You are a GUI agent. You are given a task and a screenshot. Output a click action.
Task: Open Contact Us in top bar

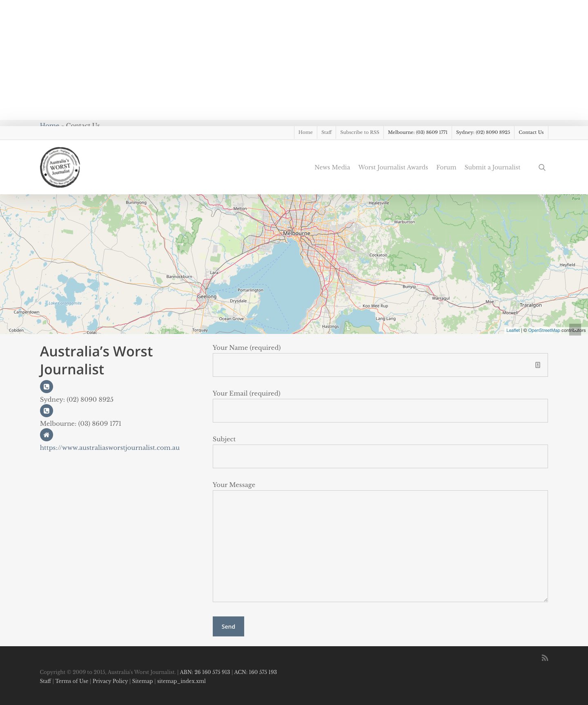(x=531, y=132)
